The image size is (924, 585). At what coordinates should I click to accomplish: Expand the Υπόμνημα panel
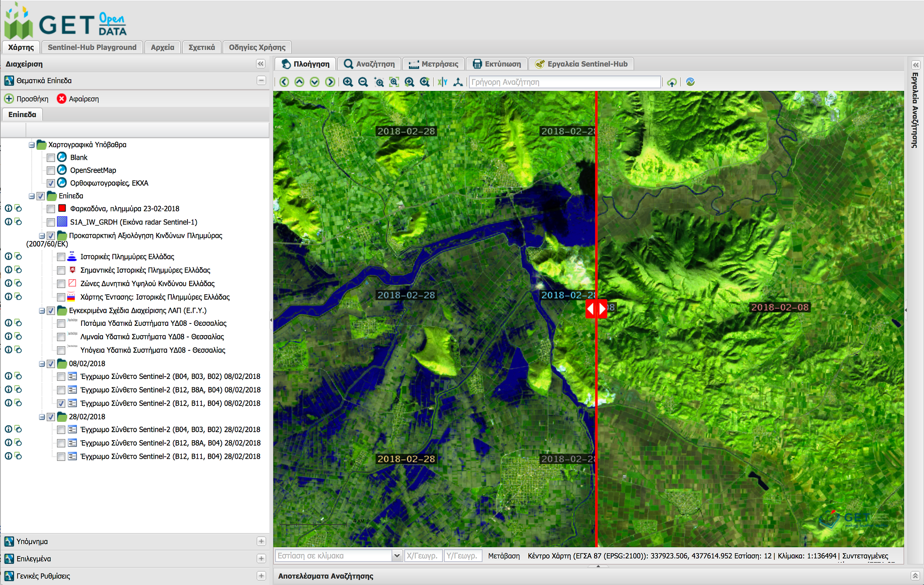click(261, 541)
